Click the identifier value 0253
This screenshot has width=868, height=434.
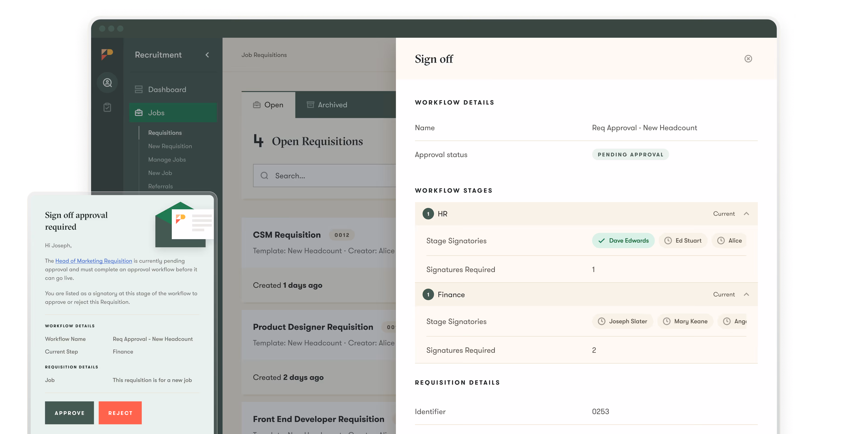click(x=600, y=411)
